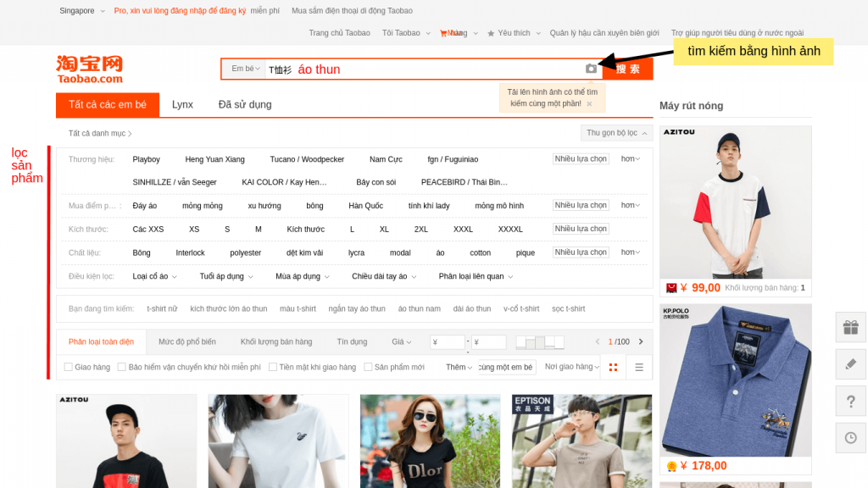Sort by Phân loại toàn diện tab
The image size is (868, 488).
[102, 341]
